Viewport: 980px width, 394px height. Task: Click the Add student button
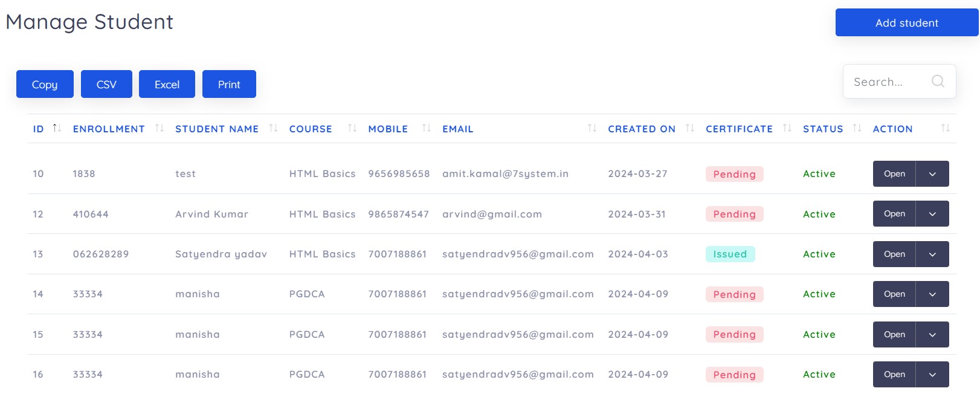906,23
